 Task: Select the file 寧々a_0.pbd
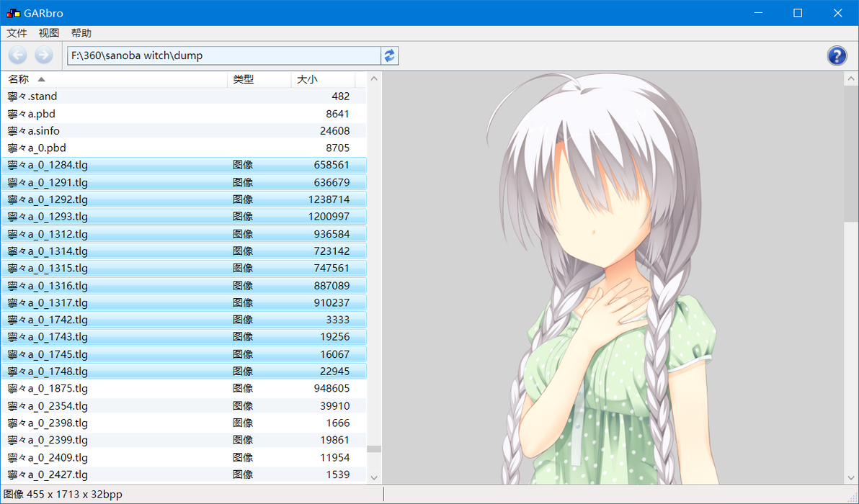(x=184, y=148)
